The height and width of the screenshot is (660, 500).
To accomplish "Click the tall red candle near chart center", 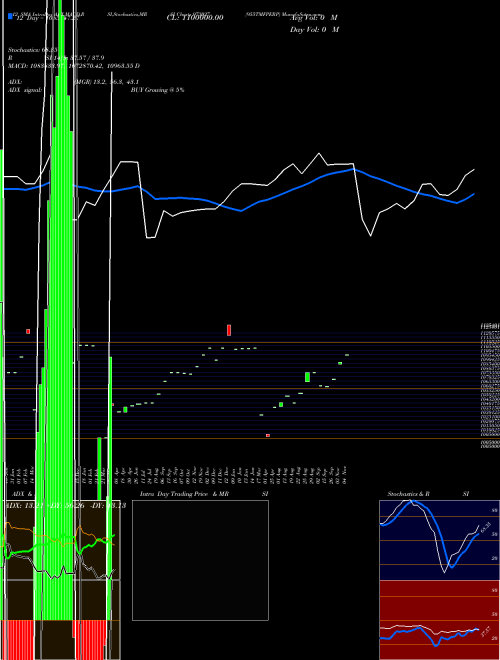I will pyautogui.click(x=229, y=330).
